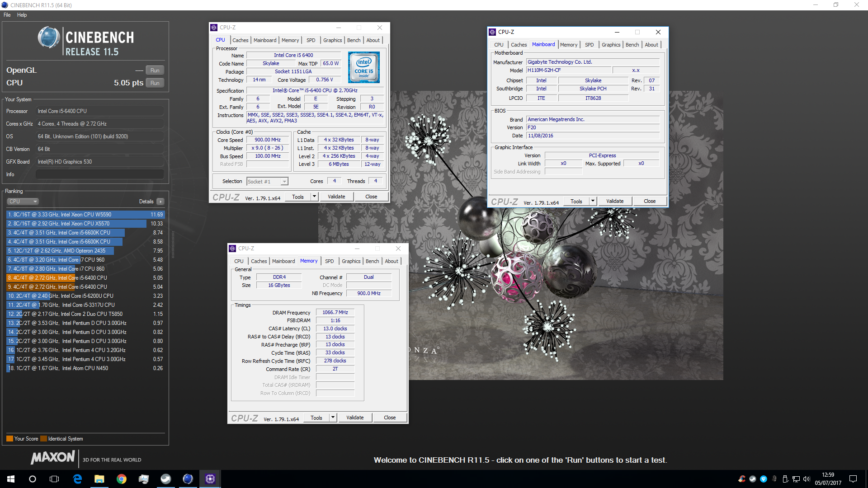Open the network status tray icon

pos(796,479)
